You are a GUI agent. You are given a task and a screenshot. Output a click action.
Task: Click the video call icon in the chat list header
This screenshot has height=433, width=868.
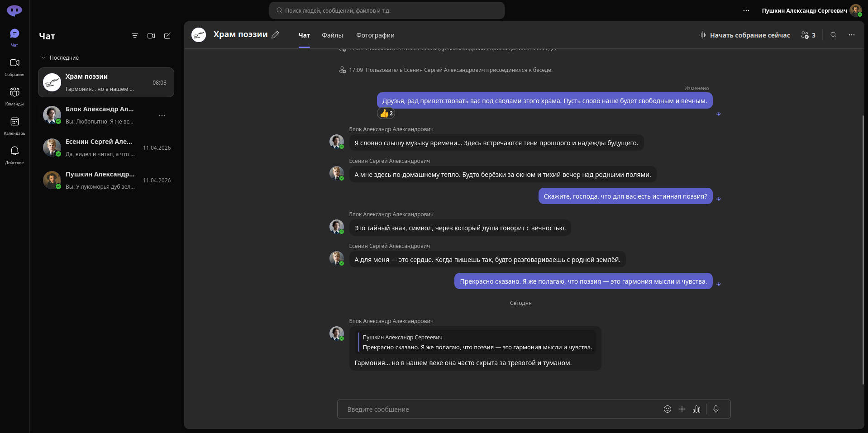(x=151, y=36)
